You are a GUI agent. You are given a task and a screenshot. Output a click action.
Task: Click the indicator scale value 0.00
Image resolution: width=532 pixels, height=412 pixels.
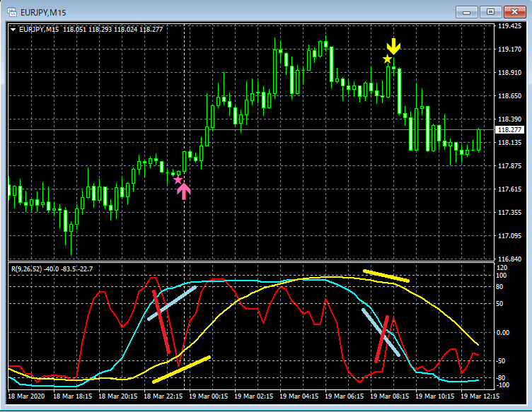pos(503,333)
